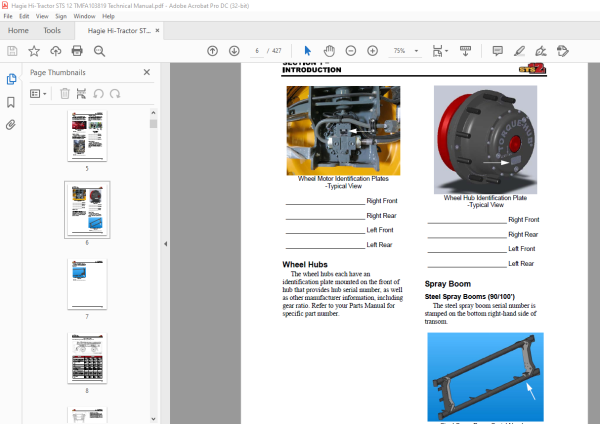Click the 'INTRODUCTION' header text
This screenshot has height=424, width=600.
pos(312,70)
